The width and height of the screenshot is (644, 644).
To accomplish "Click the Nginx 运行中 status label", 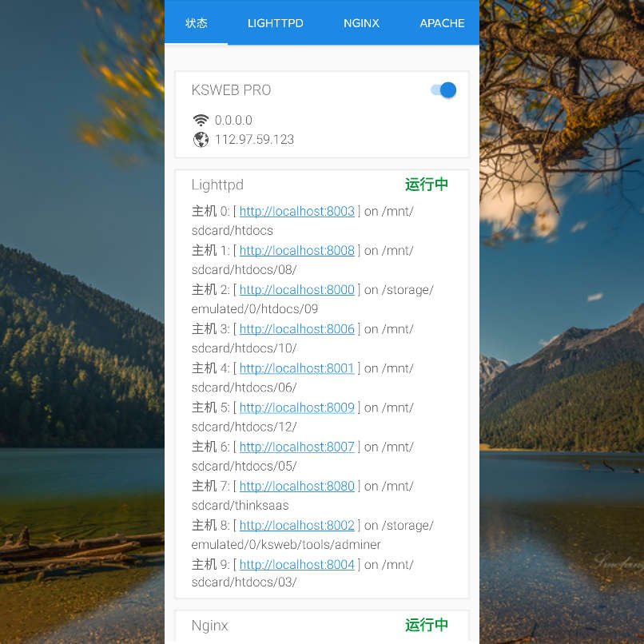I will coord(427,625).
